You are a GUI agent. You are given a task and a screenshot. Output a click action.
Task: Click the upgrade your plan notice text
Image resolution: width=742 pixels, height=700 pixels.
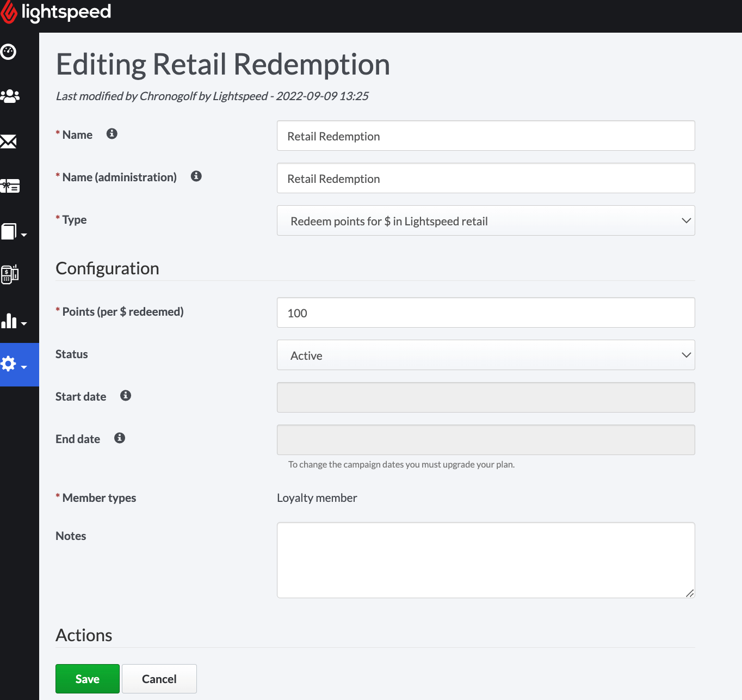click(401, 464)
